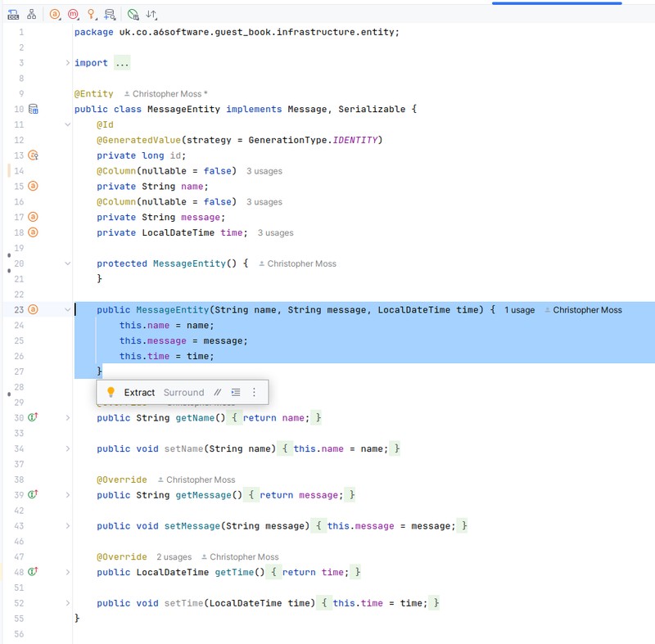Viewport: 655px width, 644px height.
Task: Click the hierarchy icon in the top toolbar
Action: click(31, 13)
